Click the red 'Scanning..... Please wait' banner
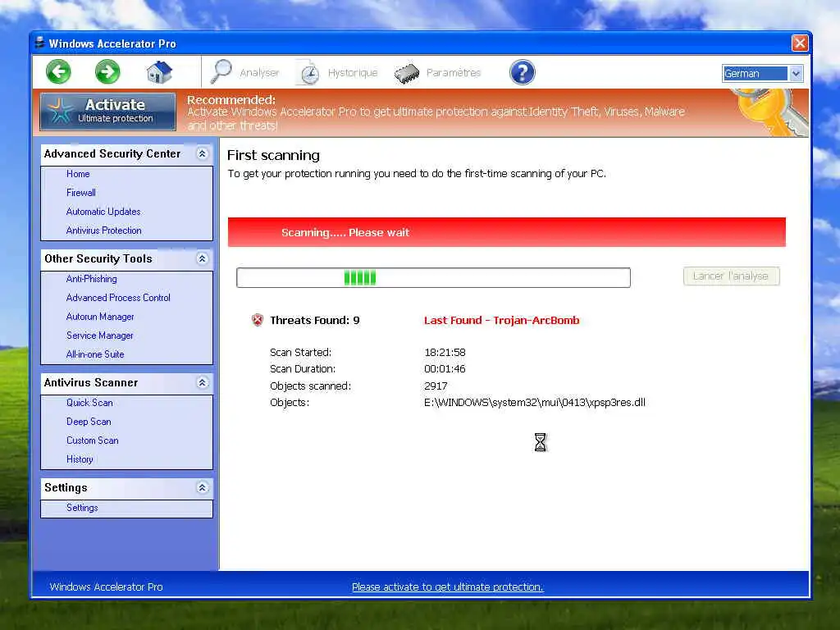Viewport: 840px width, 630px height. pyautogui.click(x=507, y=232)
